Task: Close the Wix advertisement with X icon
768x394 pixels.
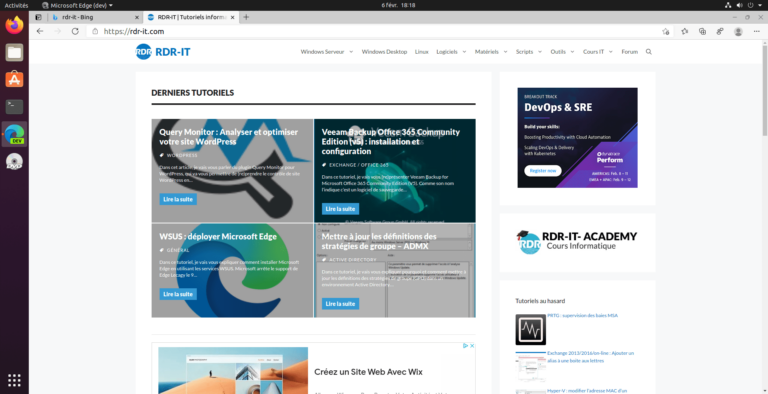Action: [472, 345]
